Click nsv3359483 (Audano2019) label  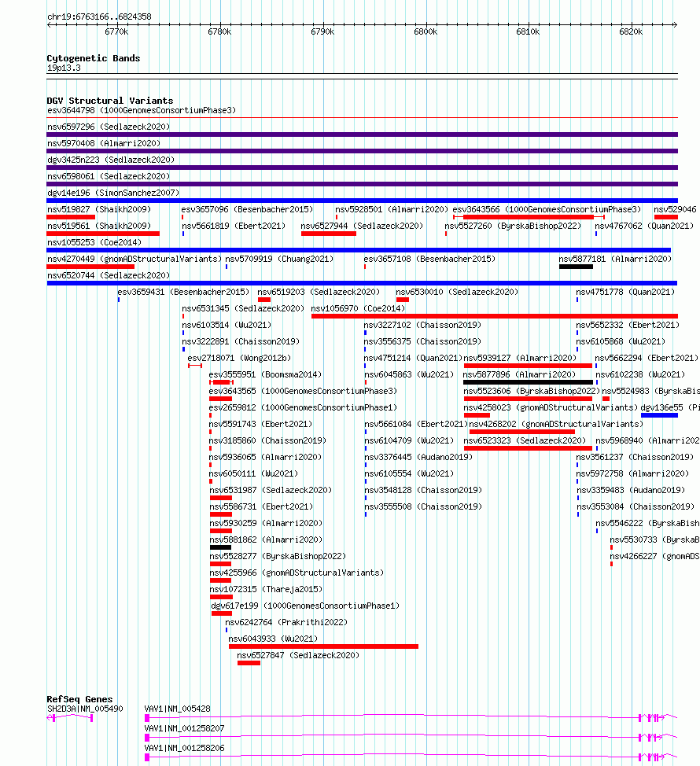pos(631,491)
